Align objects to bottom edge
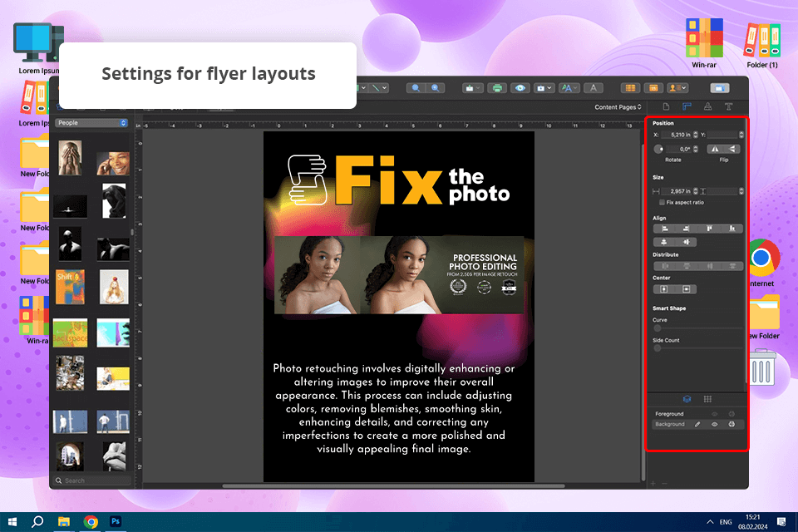The image size is (798, 532). (x=731, y=229)
